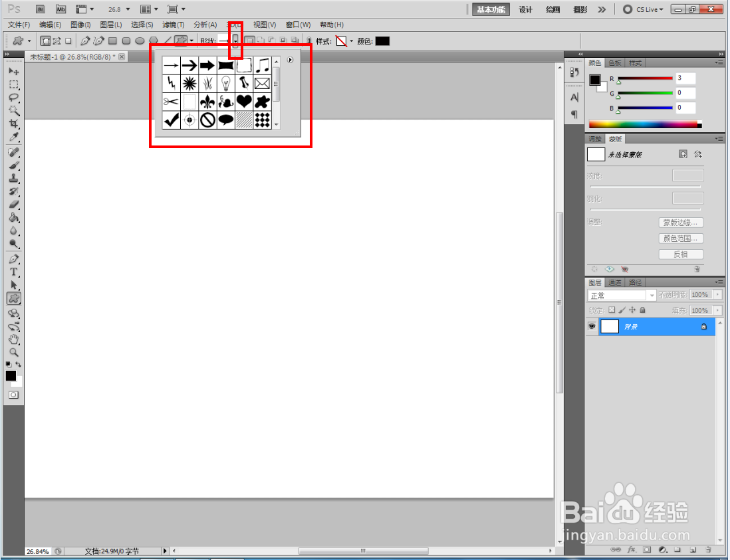This screenshot has width=730, height=560.
Task: Open Layers panel options menu
Action: (719, 282)
